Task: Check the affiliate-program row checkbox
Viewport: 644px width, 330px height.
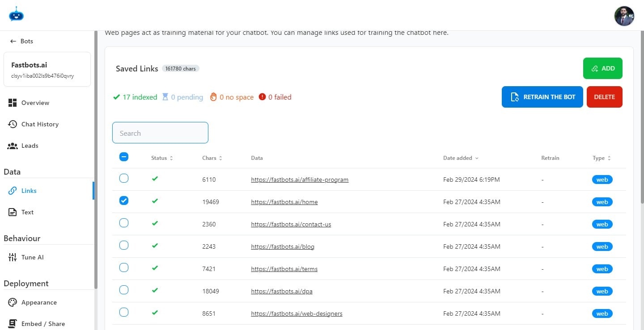Action: [x=124, y=178]
